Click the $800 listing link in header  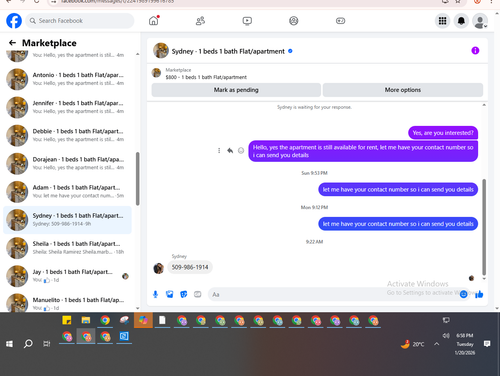[x=206, y=77]
